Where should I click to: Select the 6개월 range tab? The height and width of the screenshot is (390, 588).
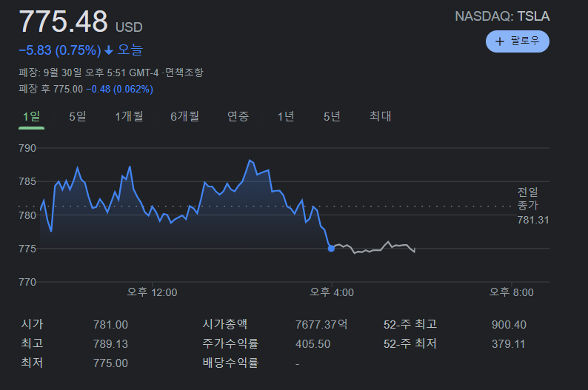pyautogui.click(x=185, y=116)
